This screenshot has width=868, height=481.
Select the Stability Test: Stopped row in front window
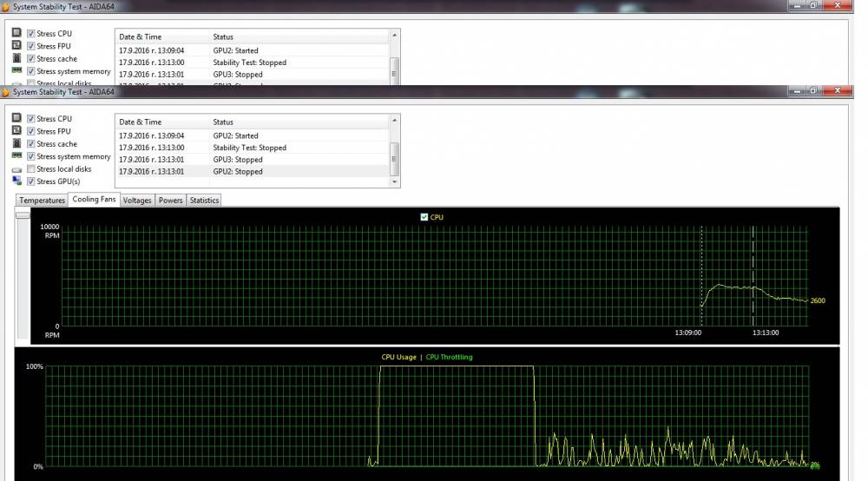click(252, 148)
